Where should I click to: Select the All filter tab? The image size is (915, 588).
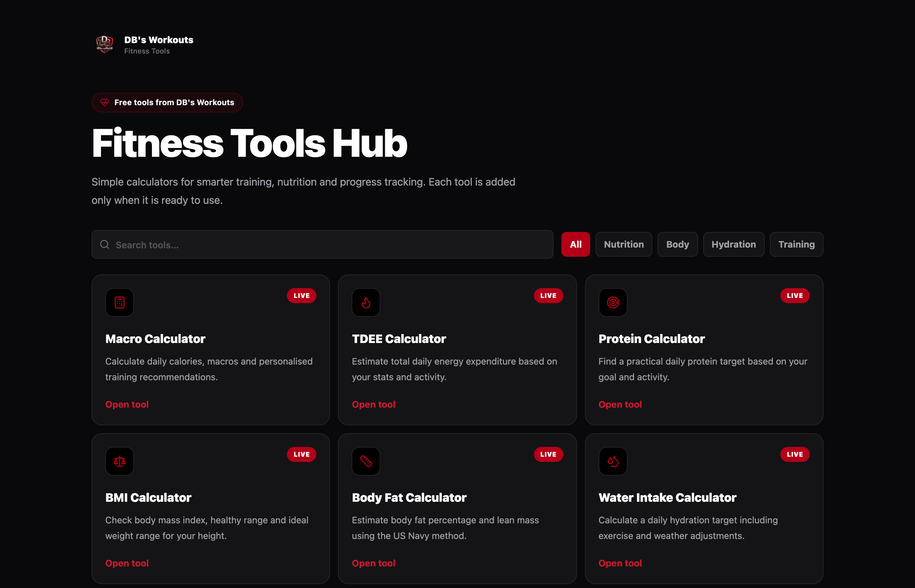(575, 244)
